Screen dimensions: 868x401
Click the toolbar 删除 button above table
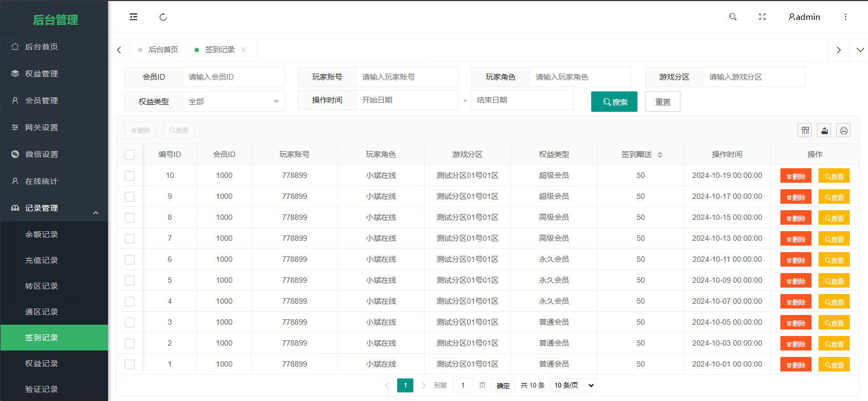click(x=140, y=130)
